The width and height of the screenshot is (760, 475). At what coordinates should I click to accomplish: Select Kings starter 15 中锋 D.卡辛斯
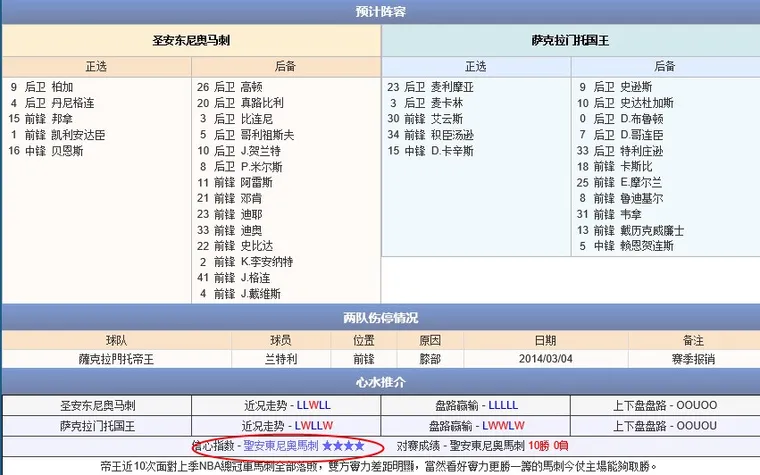tap(430, 151)
